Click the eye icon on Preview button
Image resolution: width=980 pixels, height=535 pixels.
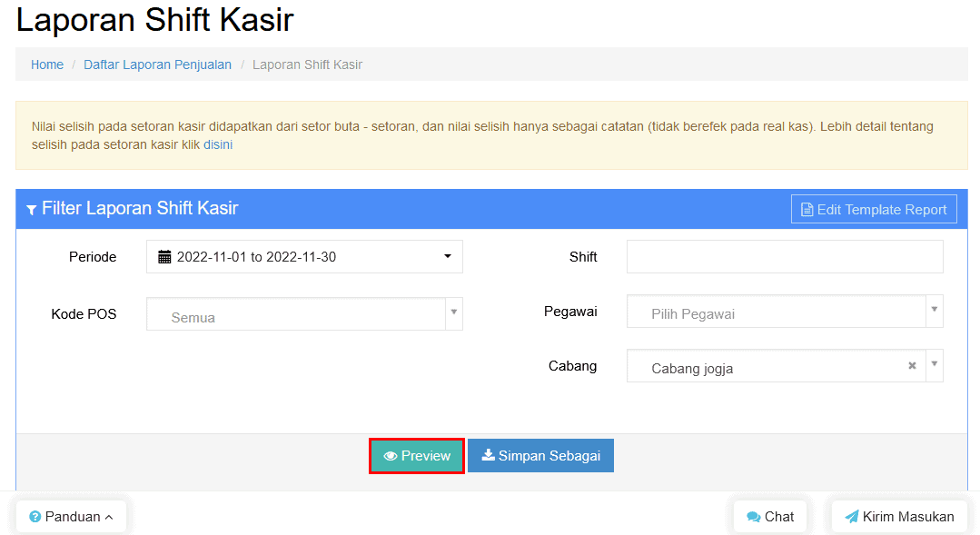391,455
